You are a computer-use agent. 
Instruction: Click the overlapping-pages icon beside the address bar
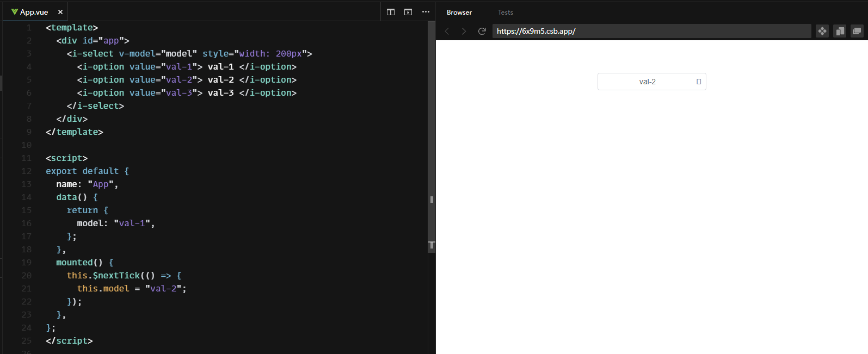[840, 31]
